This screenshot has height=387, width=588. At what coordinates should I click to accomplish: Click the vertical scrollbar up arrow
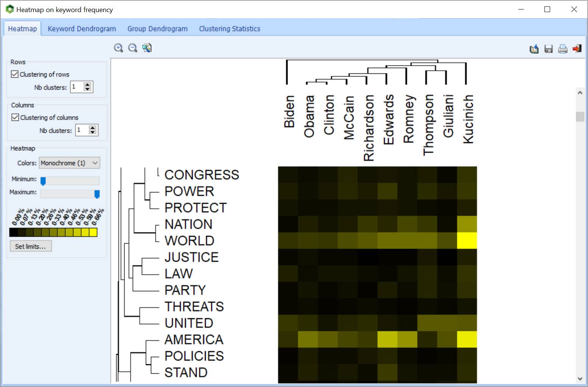click(580, 93)
